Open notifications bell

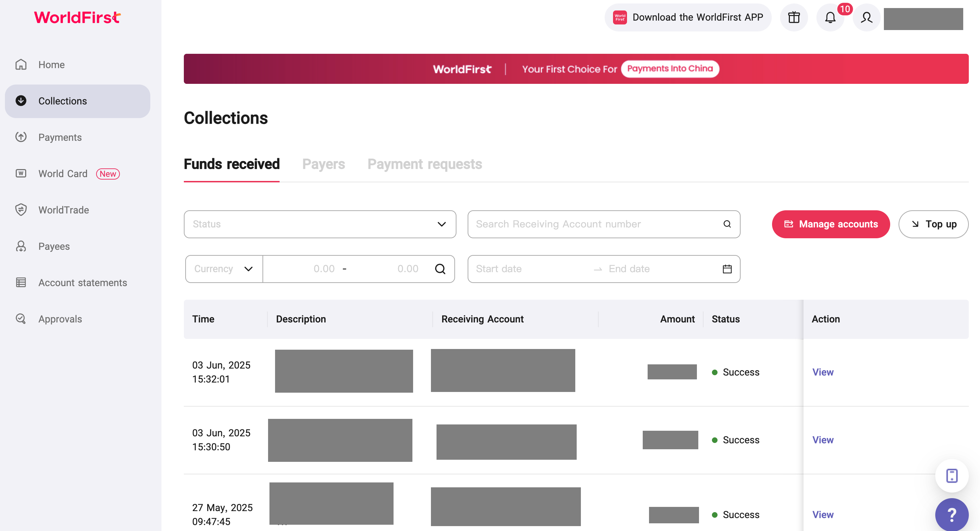[x=830, y=17]
